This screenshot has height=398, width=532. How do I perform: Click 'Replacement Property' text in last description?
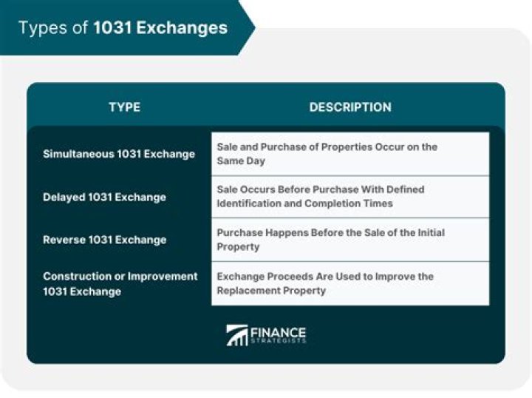(x=271, y=291)
